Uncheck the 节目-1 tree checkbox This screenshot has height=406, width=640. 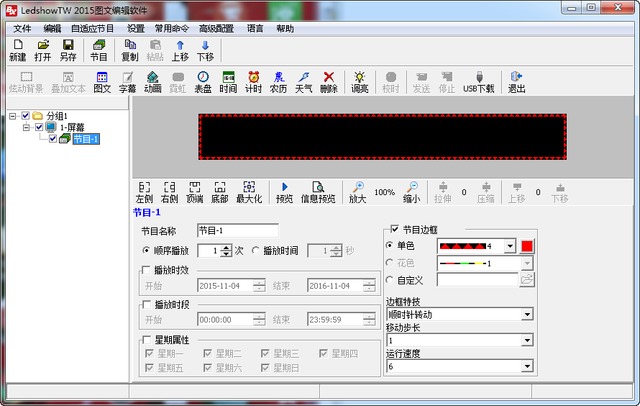pyautogui.click(x=53, y=139)
